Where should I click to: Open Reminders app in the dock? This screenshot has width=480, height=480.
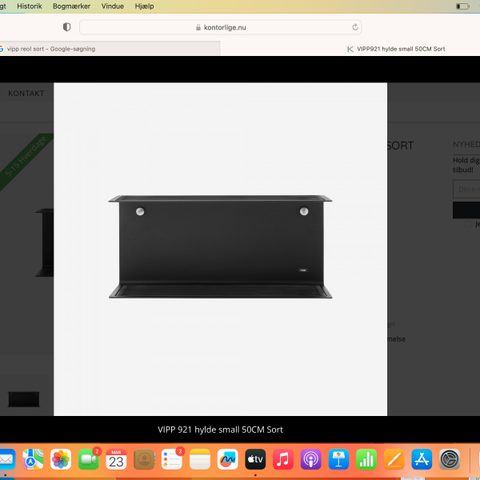pos(172,459)
